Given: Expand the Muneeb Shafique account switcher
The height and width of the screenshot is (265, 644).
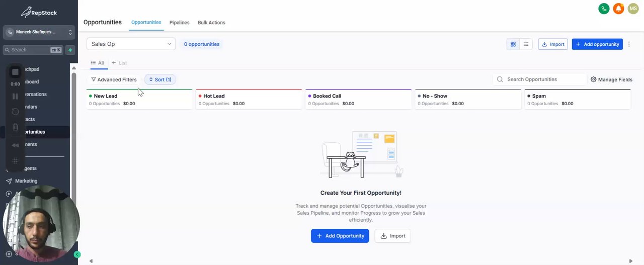Looking at the screenshot, I should tap(39, 32).
